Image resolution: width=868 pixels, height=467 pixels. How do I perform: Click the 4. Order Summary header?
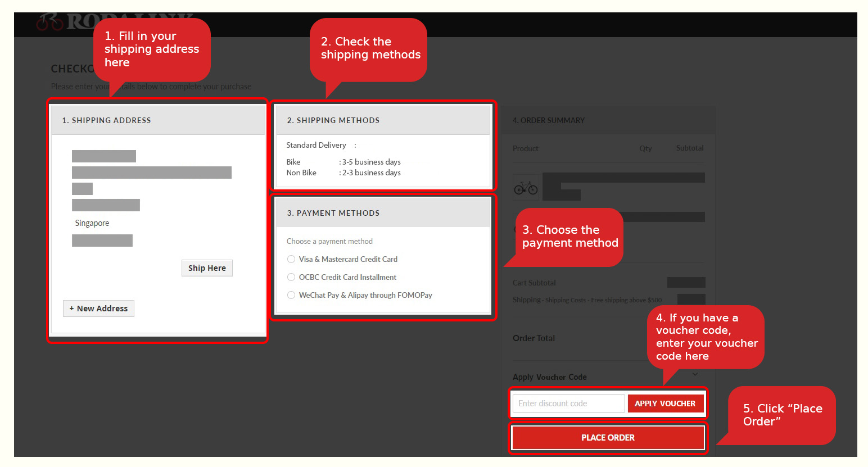pos(608,120)
